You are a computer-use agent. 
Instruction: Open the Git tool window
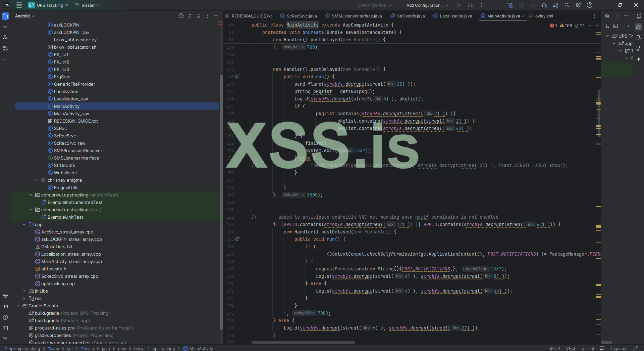[x=5, y=339]
